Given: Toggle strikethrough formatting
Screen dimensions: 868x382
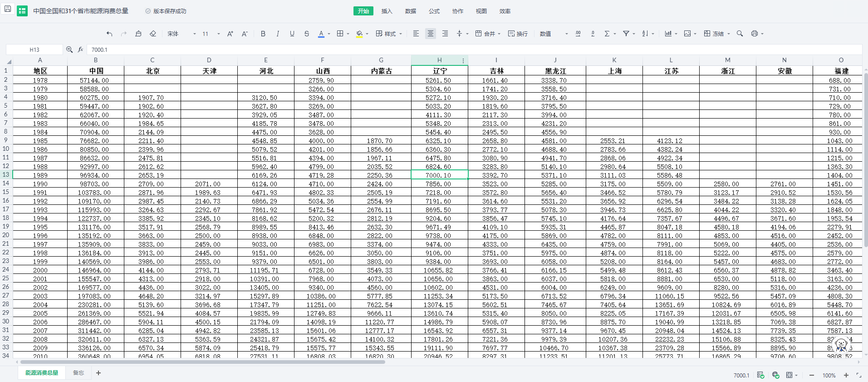Looking at the screenshot, I should click(307, 34).
